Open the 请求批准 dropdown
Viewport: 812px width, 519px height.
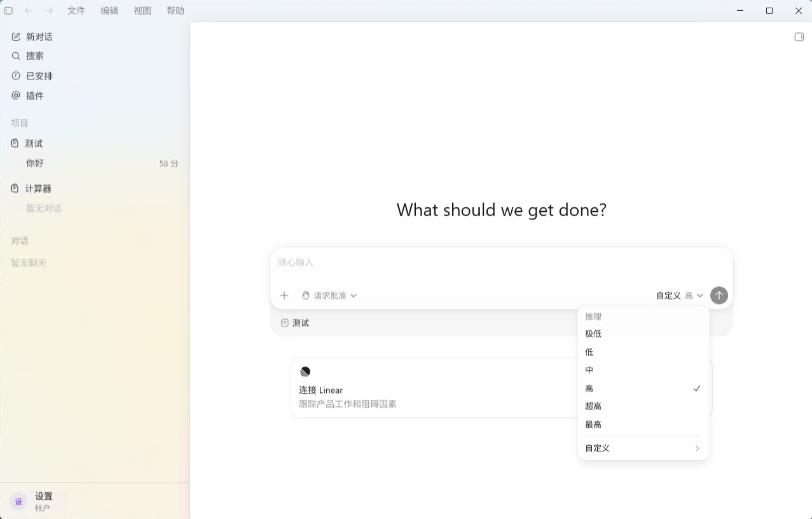pyautogui.click(x=329, y=295)
